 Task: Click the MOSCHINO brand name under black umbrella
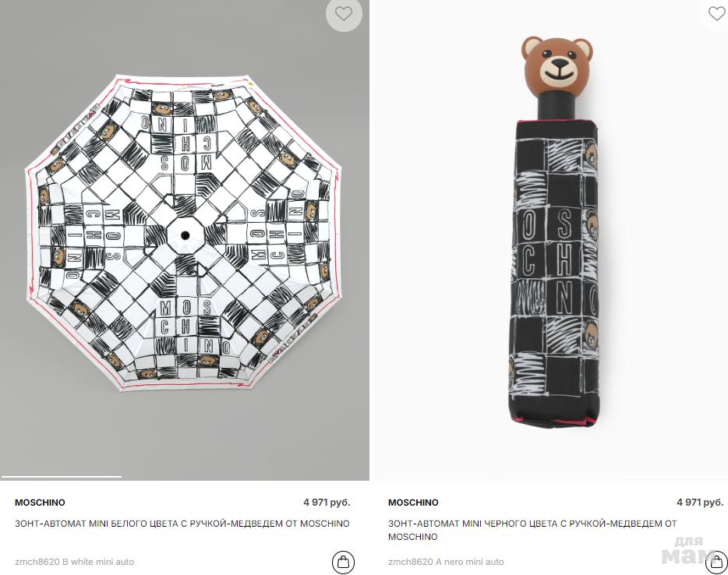coord(413,502)
